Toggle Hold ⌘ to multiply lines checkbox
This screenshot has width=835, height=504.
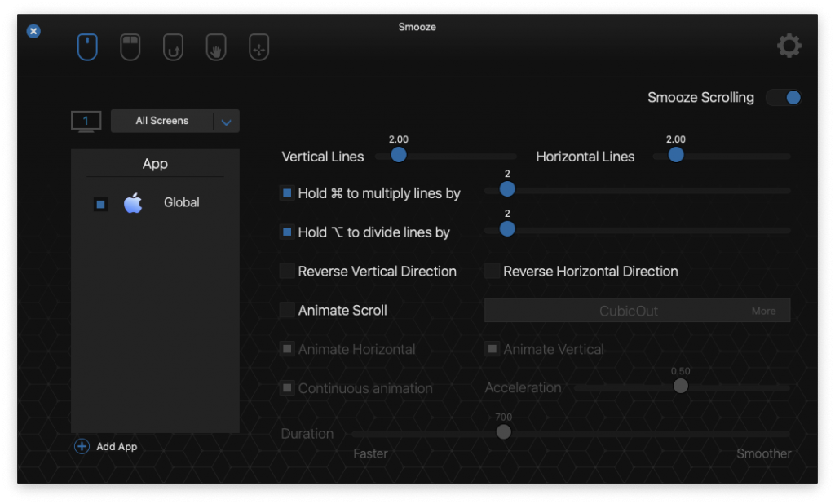click(287, 192)
